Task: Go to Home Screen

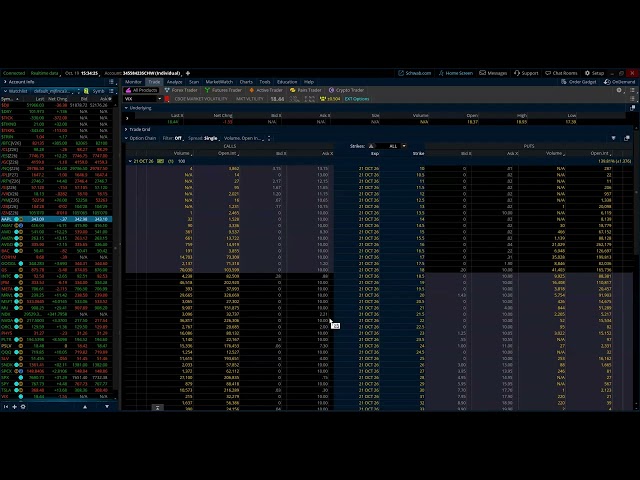Action: click(x=456, y=73)
